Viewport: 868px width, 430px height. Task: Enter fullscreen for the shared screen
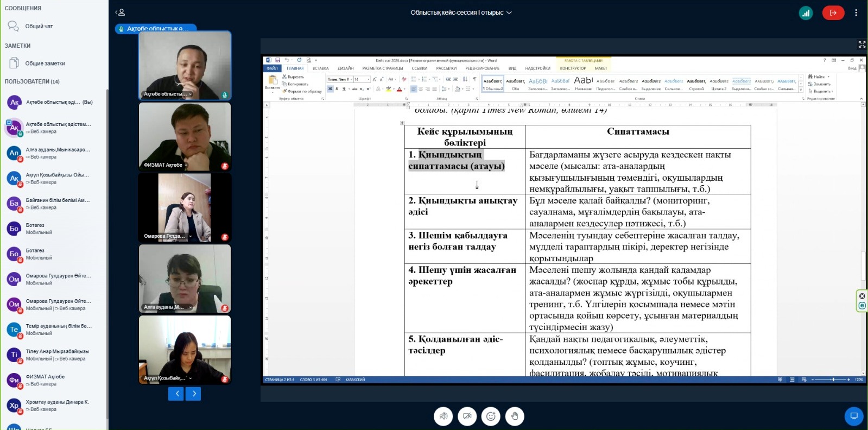tap(861, 45)
